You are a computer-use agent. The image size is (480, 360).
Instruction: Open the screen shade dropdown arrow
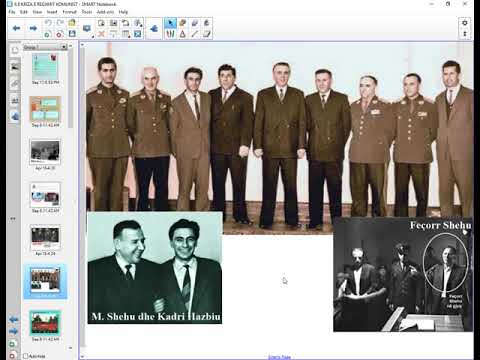coord(93,36)
